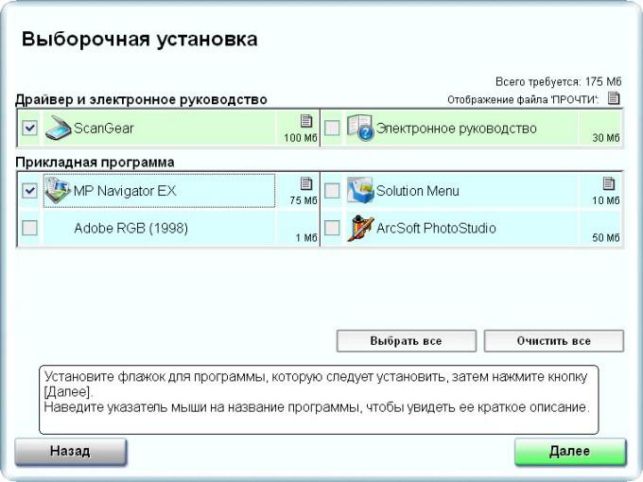Click the '30 Мб' size value
643x482 pixels.
[606, 138]
